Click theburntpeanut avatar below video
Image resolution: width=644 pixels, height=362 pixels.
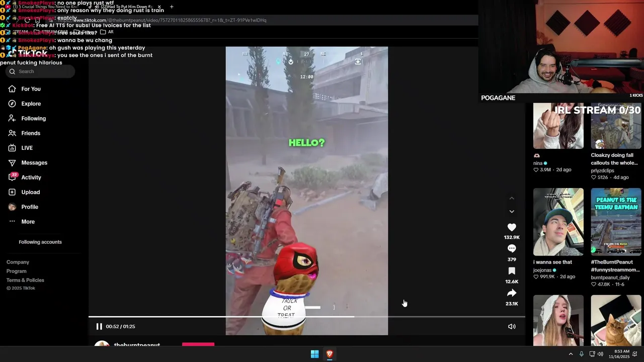coord(102,344)
